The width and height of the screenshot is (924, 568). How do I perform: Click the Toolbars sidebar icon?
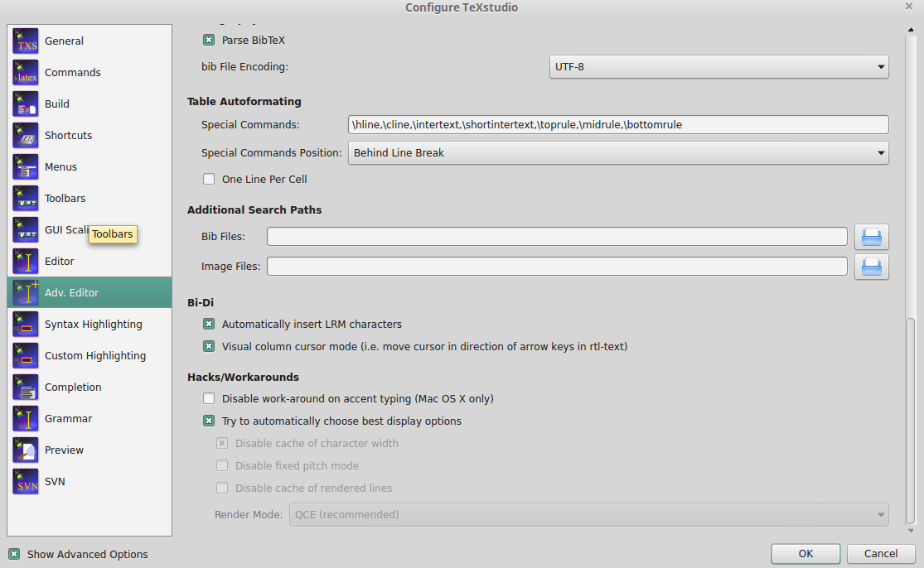pyautogui.click(x=26, y=199)
